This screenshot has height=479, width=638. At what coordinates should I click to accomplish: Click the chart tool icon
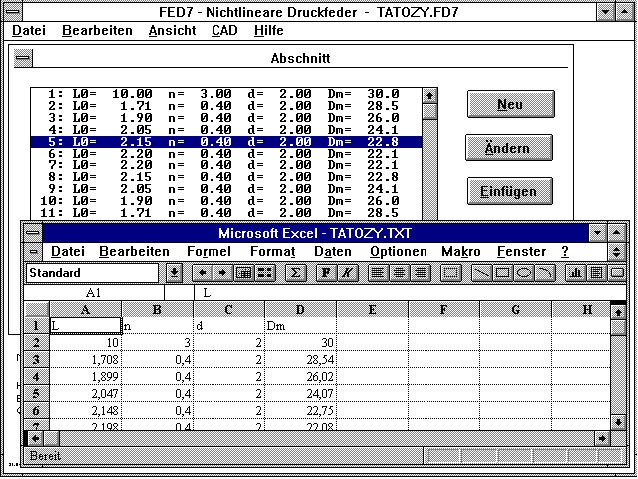(x=575, y=272)
